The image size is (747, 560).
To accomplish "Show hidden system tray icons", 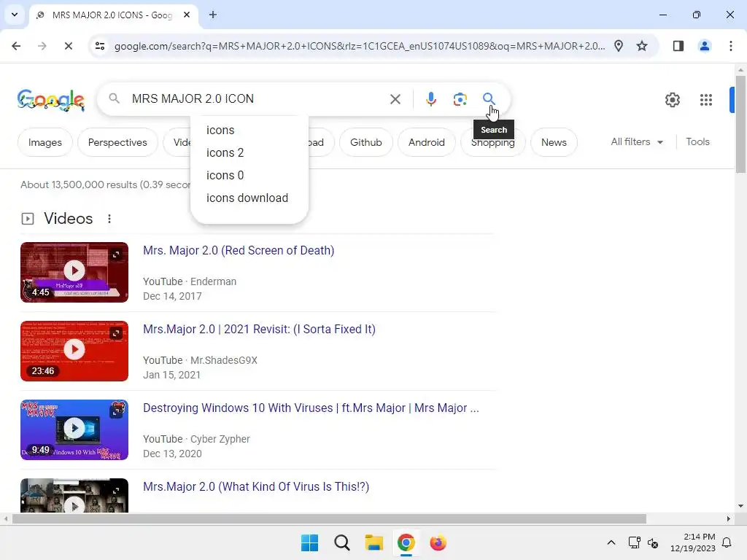I will (x=611, y=542).
